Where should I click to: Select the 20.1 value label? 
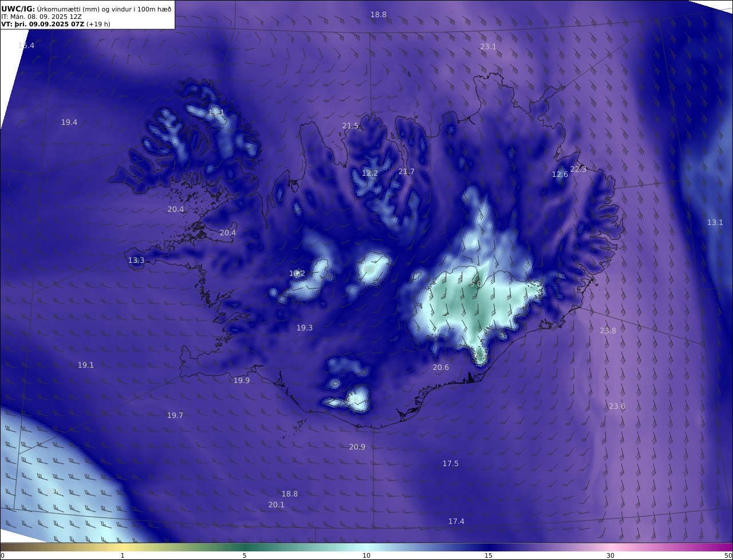click(x=277, y=504)
